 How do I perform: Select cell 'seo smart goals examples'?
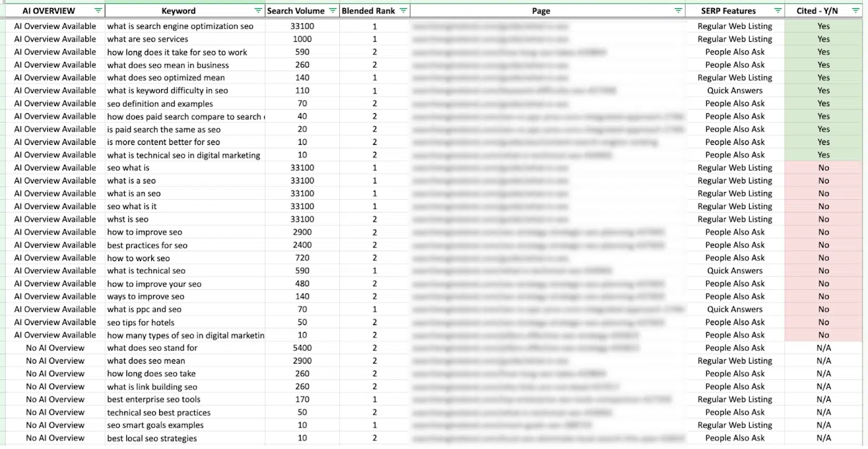coord(185,425)
